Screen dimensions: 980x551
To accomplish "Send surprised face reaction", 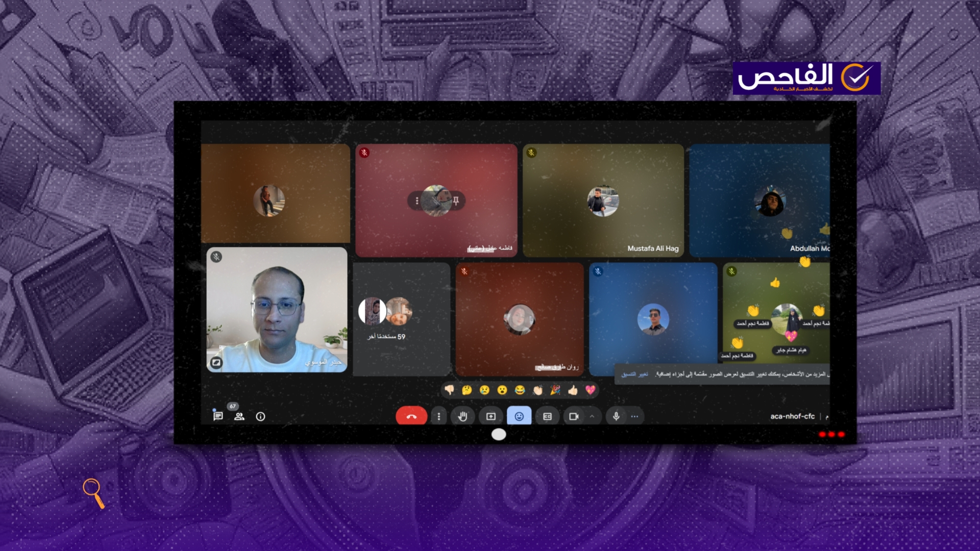I will point(502,390).
